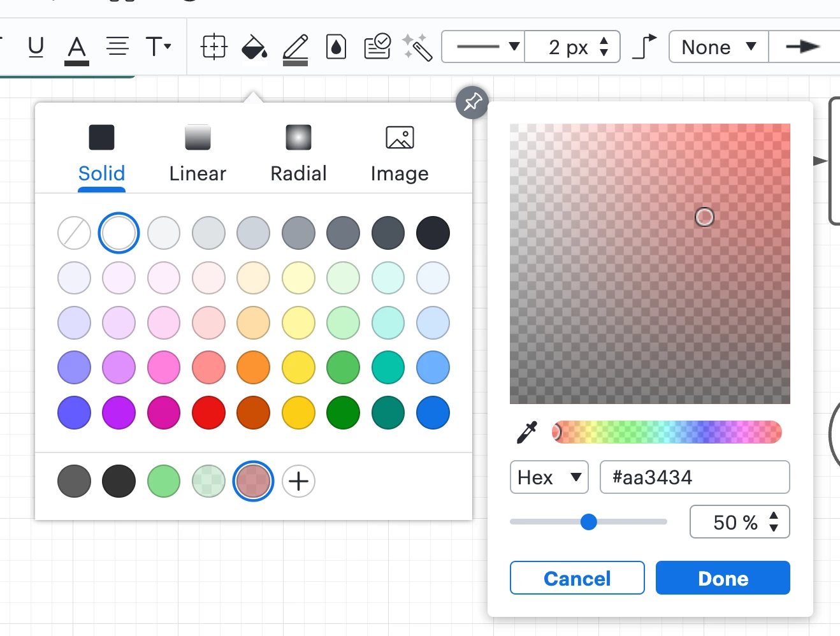Image resolution: width=840 pixels, height=636 pixels.
Task: Click the crop/snap frame icon
Action: [214, 46]
